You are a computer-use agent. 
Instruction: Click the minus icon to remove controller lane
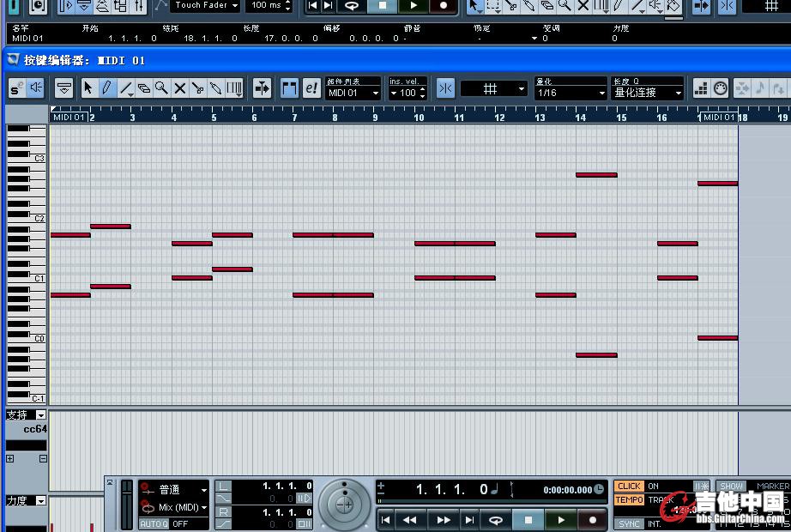(x=43, y=458)
